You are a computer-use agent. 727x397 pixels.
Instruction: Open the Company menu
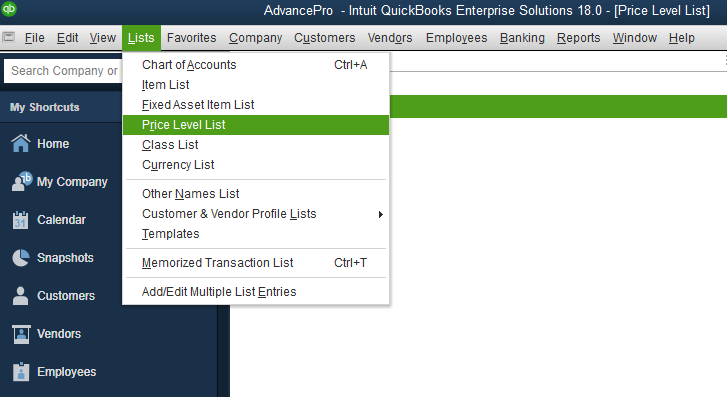tap(255, 38)
